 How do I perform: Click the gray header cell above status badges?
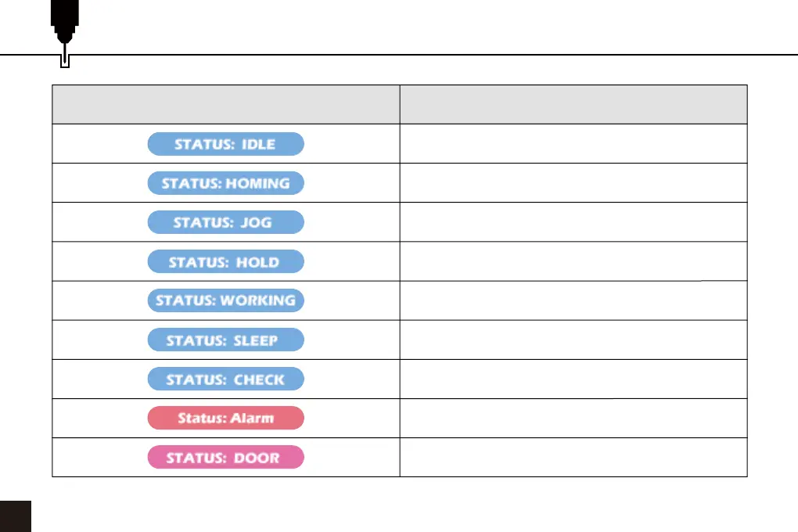pos(225,104)
